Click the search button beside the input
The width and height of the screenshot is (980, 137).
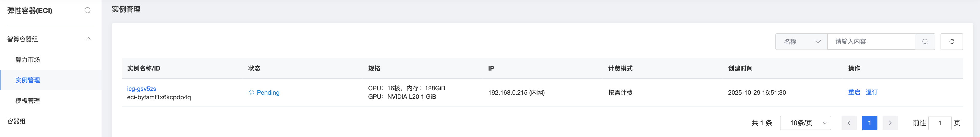pyautogui.click(x=925, y=42)
